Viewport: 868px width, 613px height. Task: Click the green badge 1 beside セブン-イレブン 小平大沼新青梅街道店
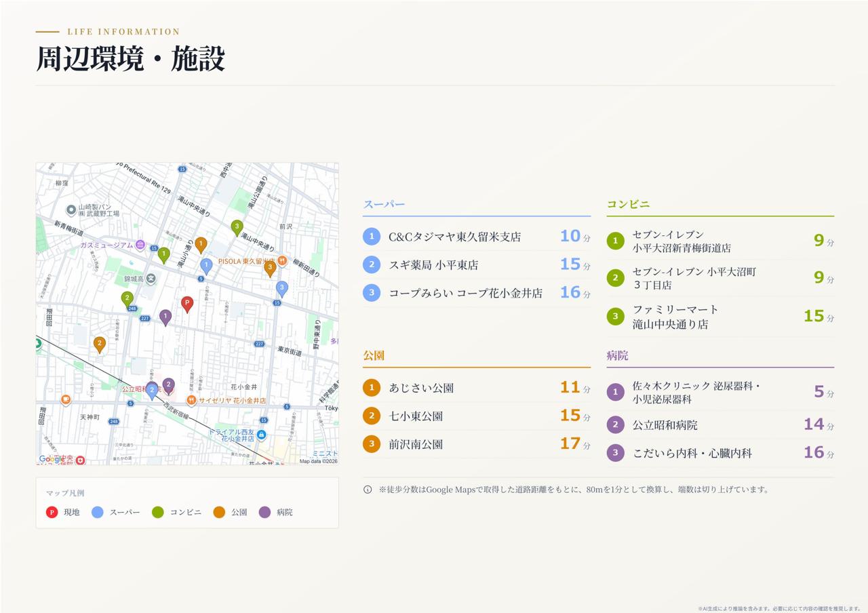tap(615, 241)
